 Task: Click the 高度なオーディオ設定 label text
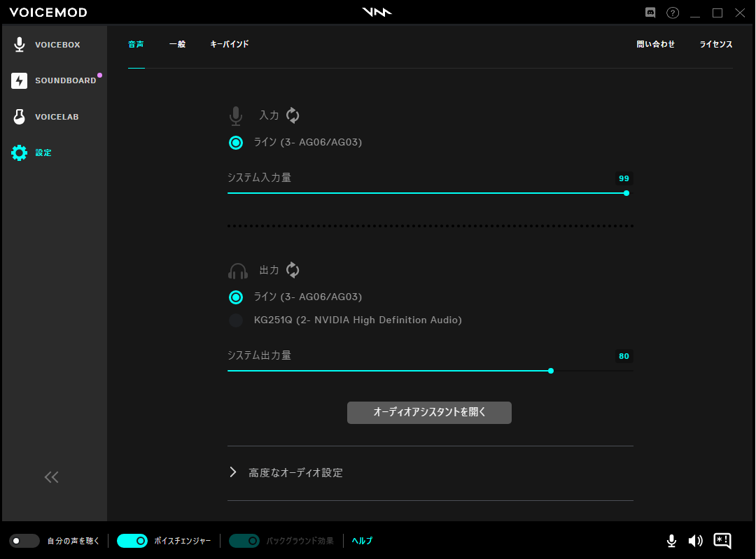[295, 473]
